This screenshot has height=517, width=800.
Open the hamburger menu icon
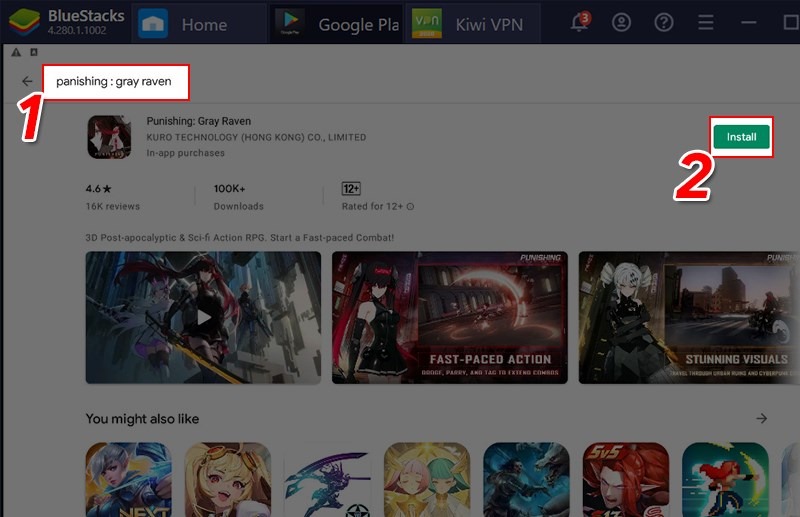pyautogui.click(x=706, y=22)
